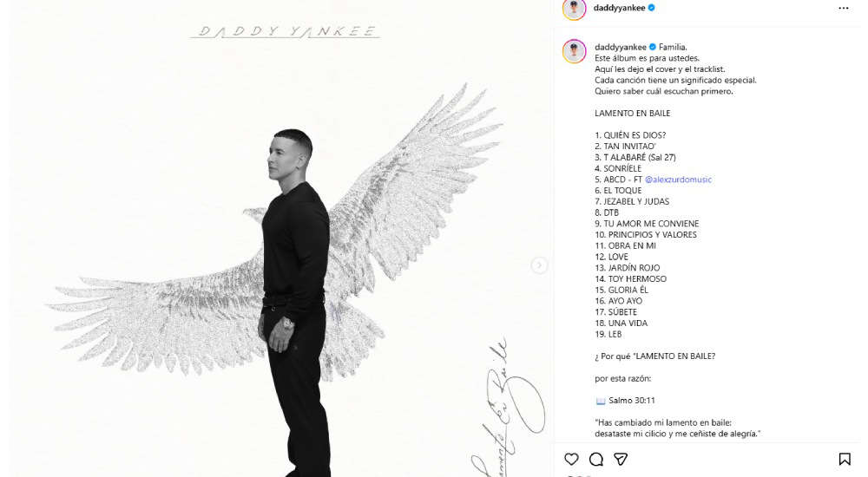Open daddyyankee username in the header
This screenshot has height=477, width=868.
tap(619, 8)
